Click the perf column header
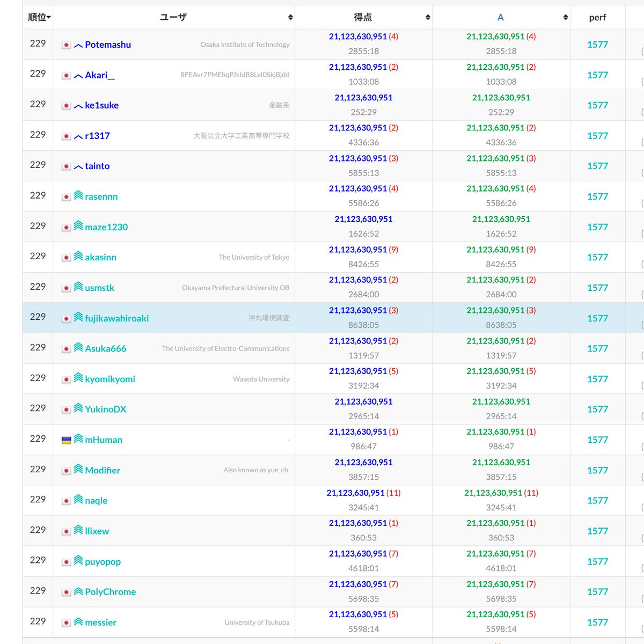 597,17
